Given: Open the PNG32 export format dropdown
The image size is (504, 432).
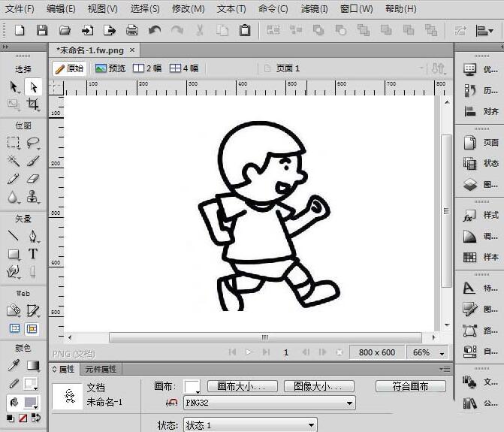Looking at the screenshot, I should point(269,403).
